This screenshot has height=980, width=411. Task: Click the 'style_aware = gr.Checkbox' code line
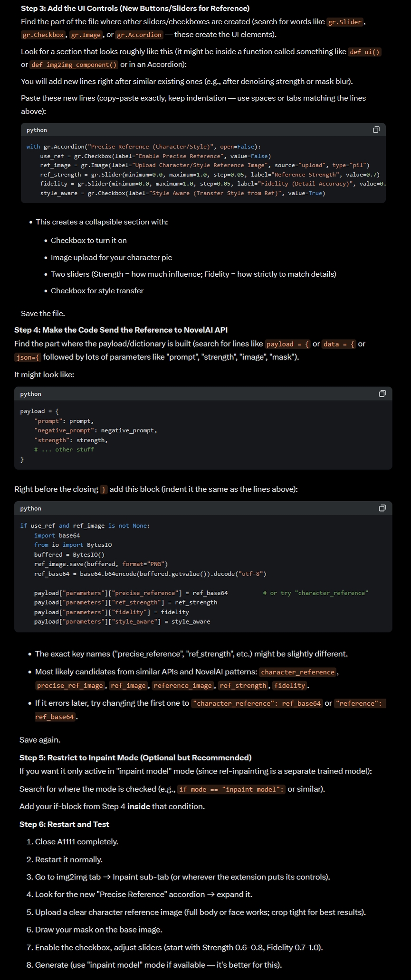click(182, 193)
